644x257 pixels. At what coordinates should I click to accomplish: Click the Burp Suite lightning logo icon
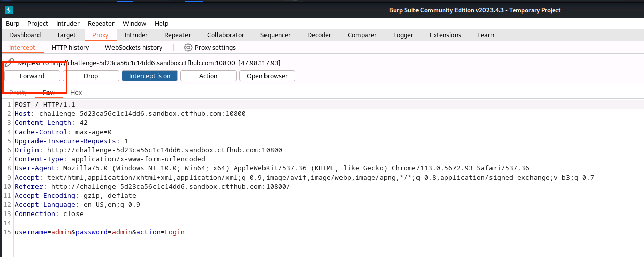tap(9, 10)
